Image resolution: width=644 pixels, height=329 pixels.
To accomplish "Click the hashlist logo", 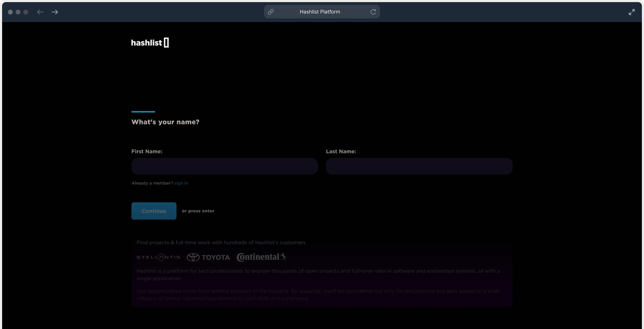I will click(x=150, y=43).
